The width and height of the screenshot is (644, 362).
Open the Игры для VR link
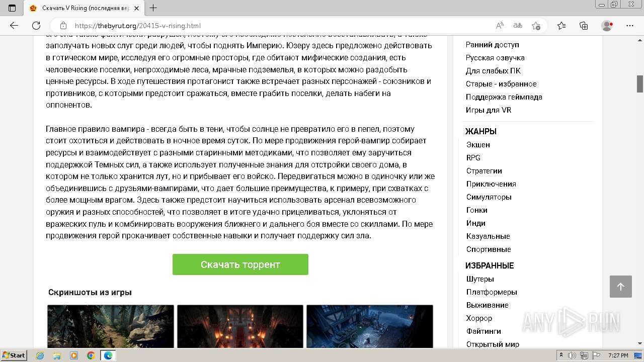point(489,110)
